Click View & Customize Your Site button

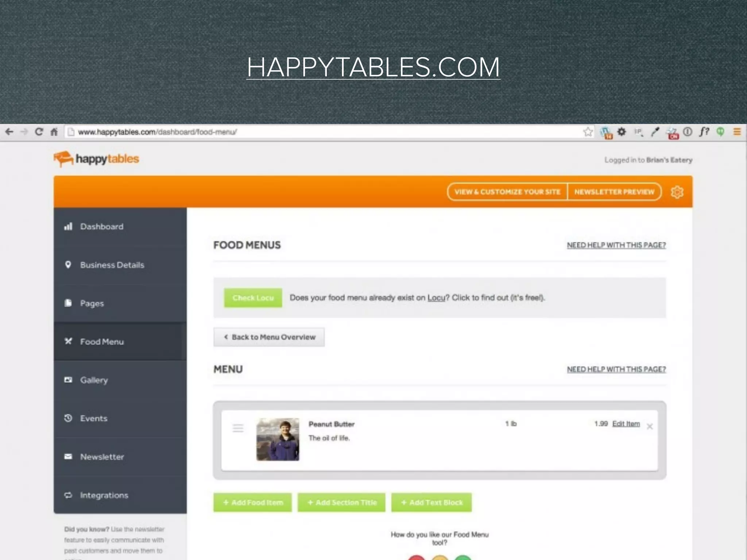tap(507, 192)
